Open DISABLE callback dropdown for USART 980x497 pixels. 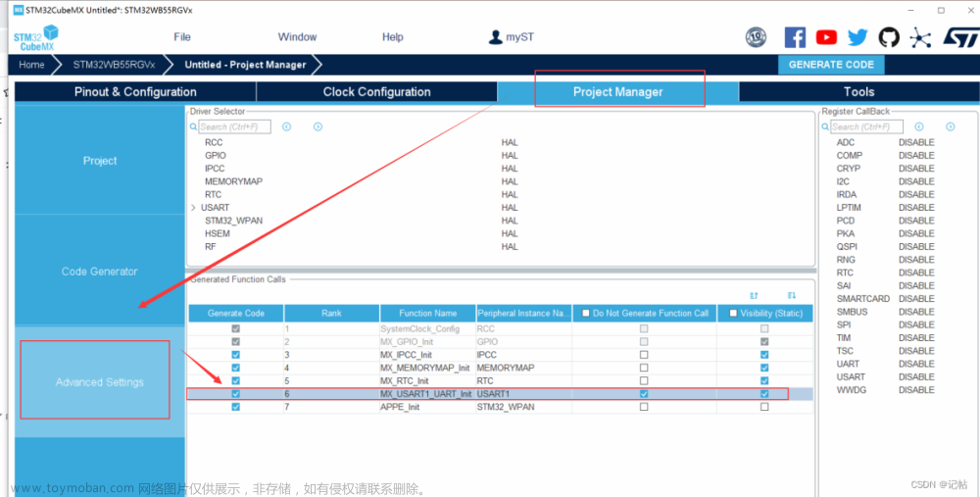916,377
